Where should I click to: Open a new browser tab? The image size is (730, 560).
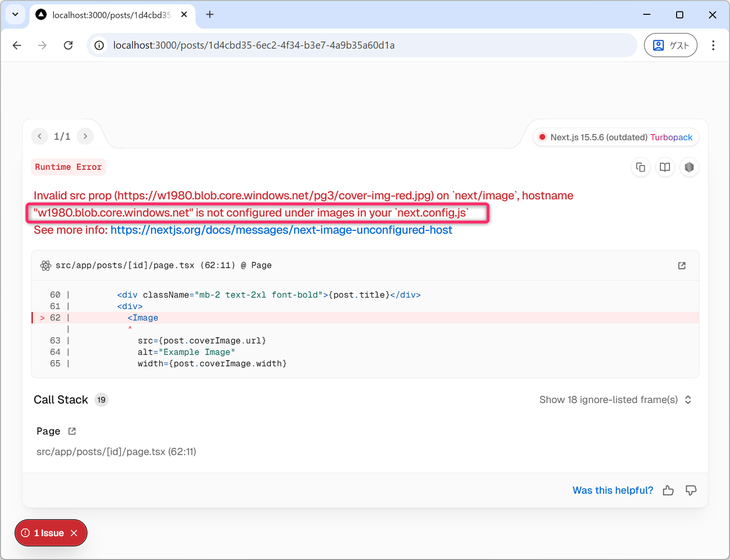tap(210, 15)
